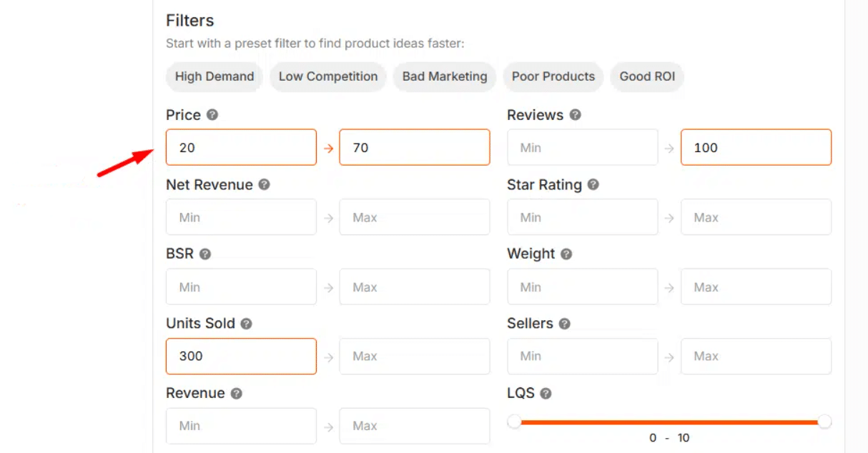This screenshot has height=453, width=868.
Task: Click the Units Sold help icon
Action: pos(246,324)
